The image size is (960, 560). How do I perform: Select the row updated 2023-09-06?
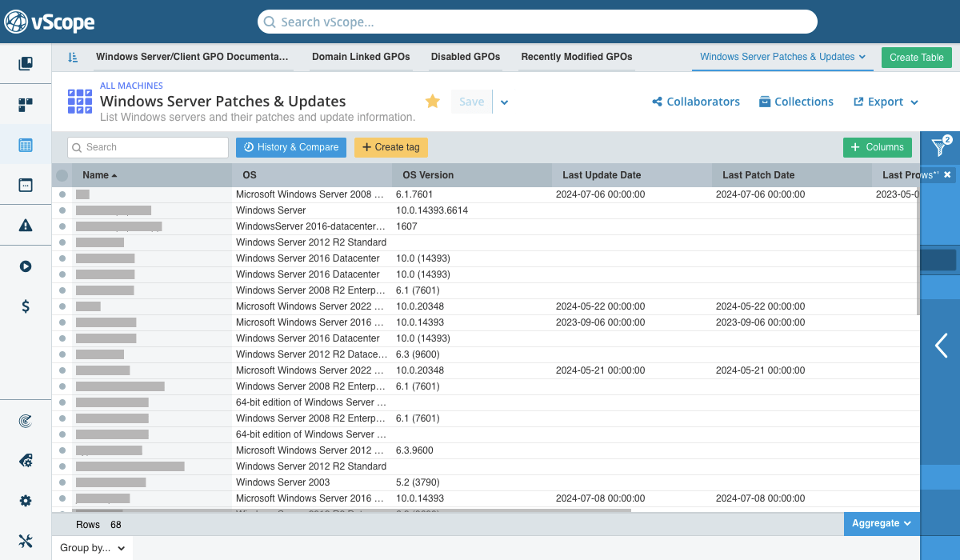click(x=62, y=322)
